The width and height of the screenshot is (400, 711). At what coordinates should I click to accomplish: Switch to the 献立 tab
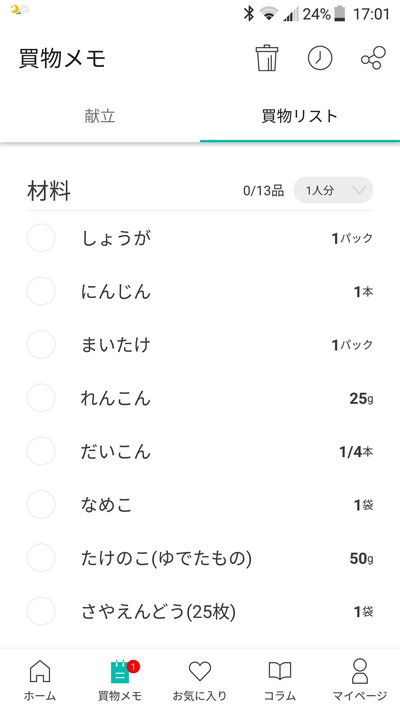100,116
